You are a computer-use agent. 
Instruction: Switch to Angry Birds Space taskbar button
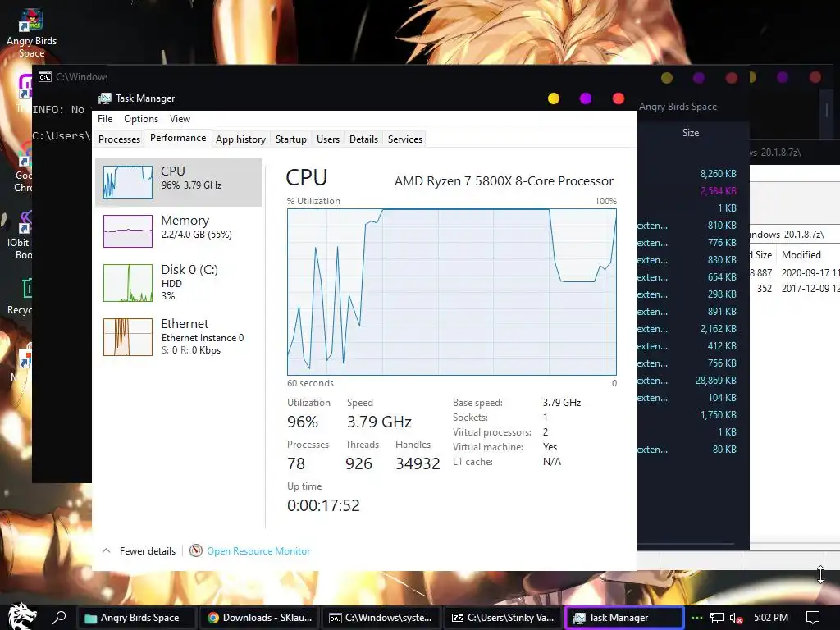(136, 618)
